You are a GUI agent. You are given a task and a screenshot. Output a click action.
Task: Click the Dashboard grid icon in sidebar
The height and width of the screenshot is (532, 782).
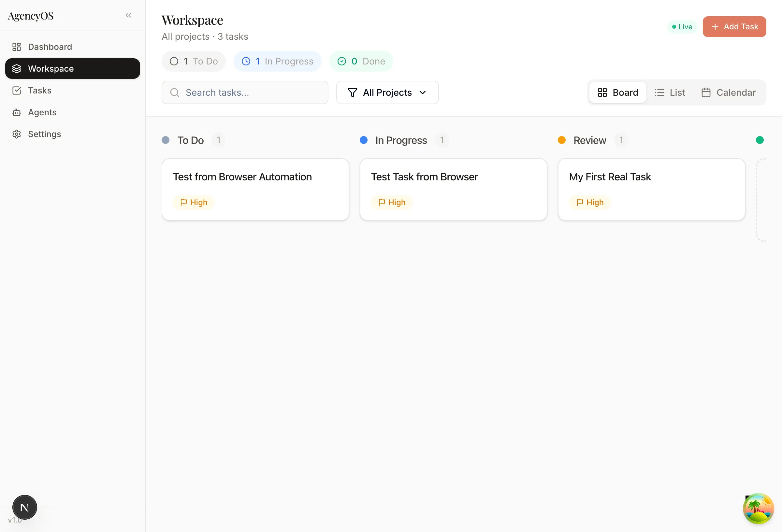point(17,47)
